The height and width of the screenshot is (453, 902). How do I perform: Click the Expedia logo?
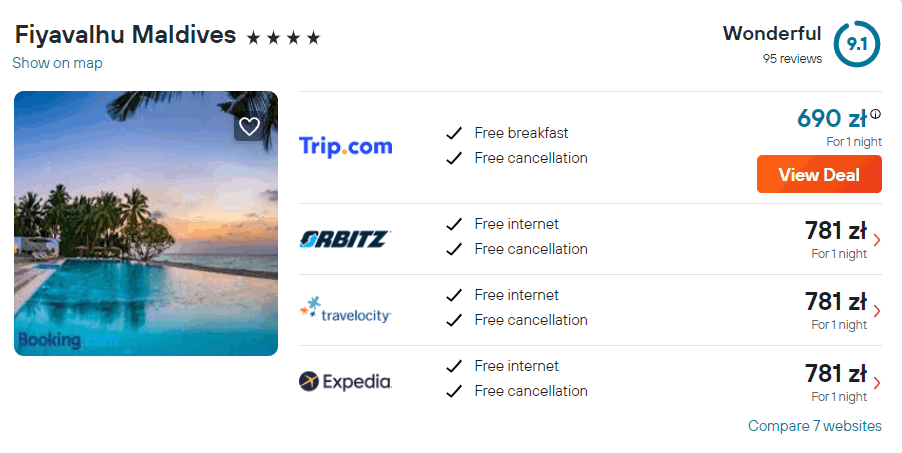(345, 381)
